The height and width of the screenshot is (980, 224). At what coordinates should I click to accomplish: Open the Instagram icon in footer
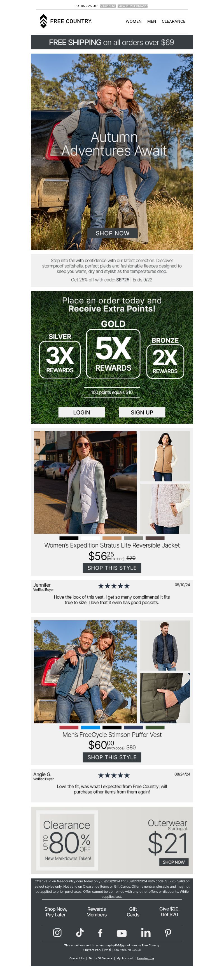tap(57, 933)
